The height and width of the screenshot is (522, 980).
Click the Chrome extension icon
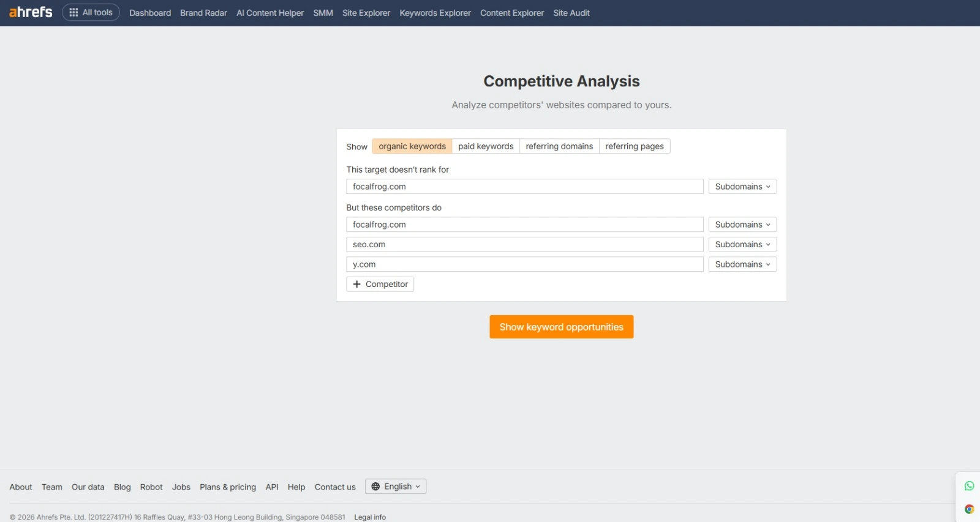(x=969, y=509)
